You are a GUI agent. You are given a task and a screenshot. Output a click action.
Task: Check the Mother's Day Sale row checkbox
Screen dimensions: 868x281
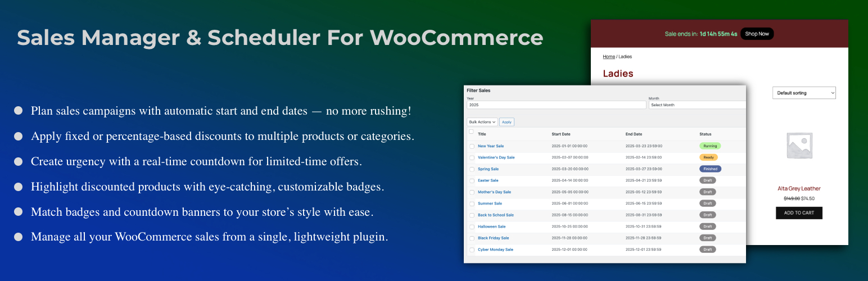coord(472,192)
